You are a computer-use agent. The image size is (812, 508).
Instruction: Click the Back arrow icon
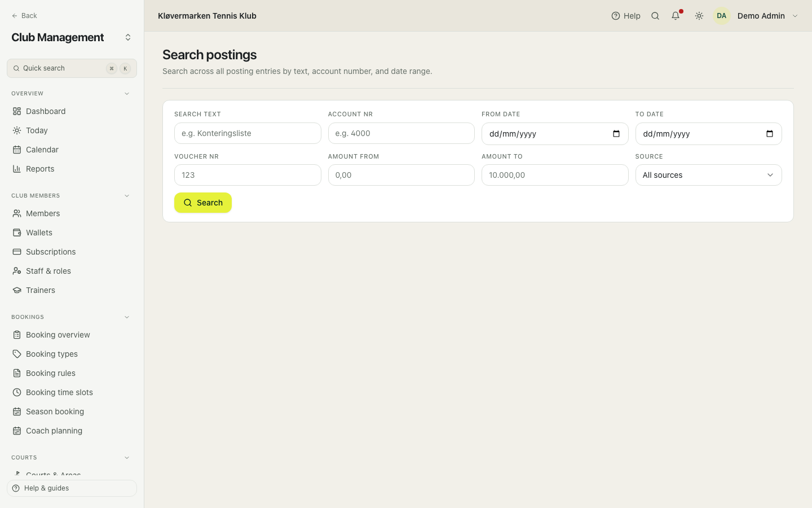[15, 16]
